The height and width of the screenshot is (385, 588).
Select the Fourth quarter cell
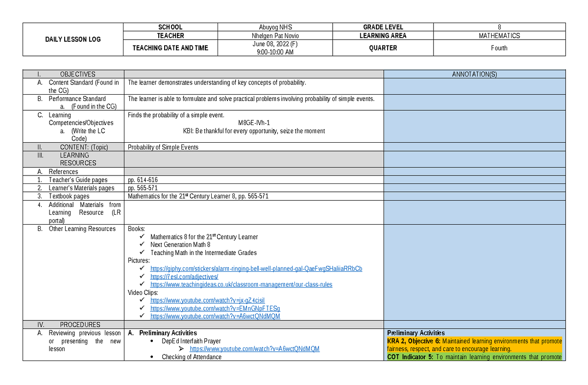click(x=499, y=48)
